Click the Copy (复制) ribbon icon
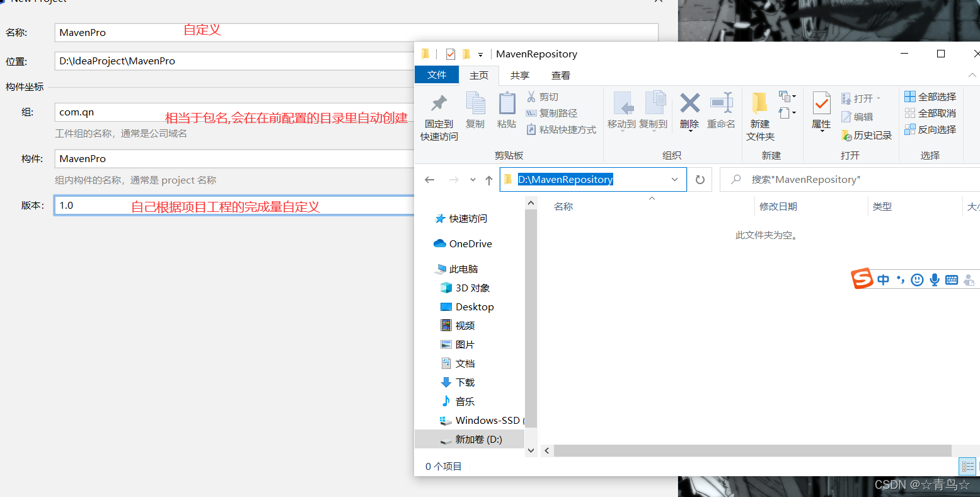Screen dimensions: 980x497 tap(475, 103)
